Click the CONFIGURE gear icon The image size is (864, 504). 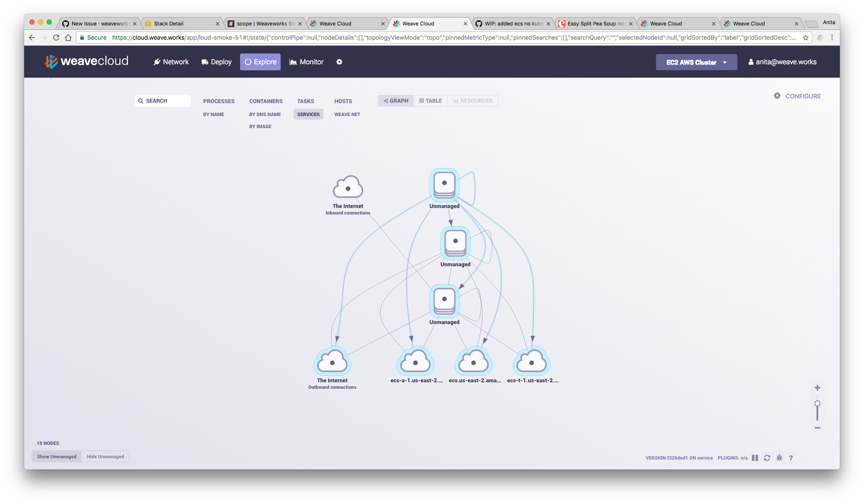(777, 96)
